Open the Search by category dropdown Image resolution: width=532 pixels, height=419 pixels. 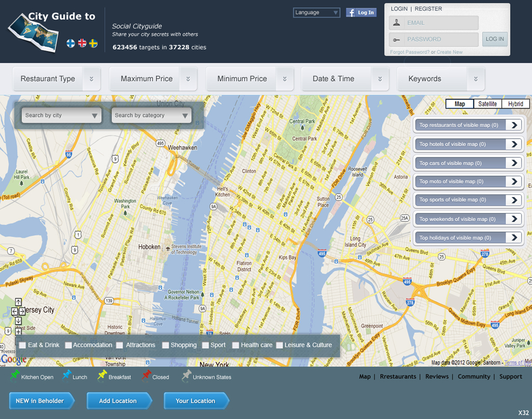coord(151,115)
